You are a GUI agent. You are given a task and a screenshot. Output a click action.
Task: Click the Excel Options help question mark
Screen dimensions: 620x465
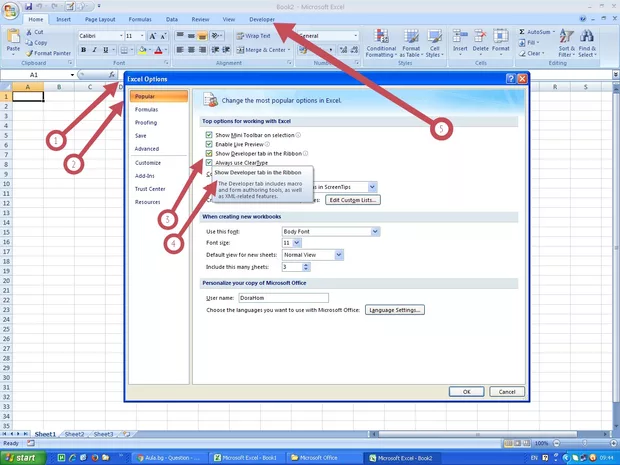coord(510,79)
